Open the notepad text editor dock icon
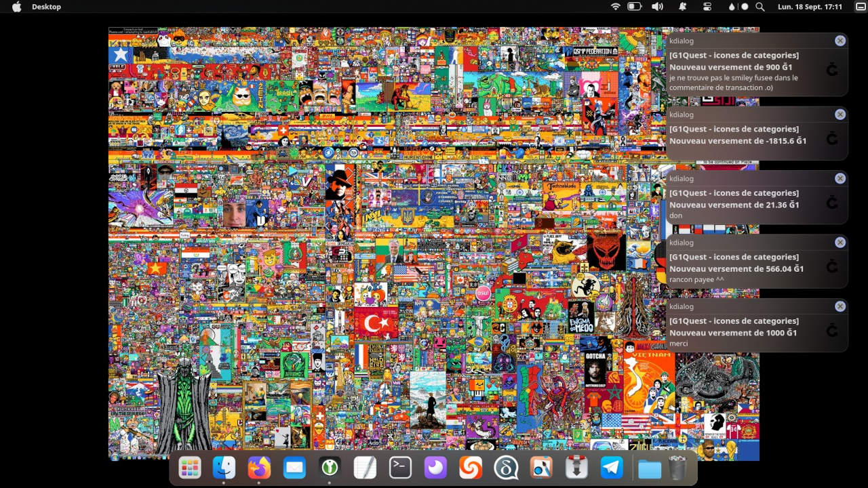 (x=365, y=468)
